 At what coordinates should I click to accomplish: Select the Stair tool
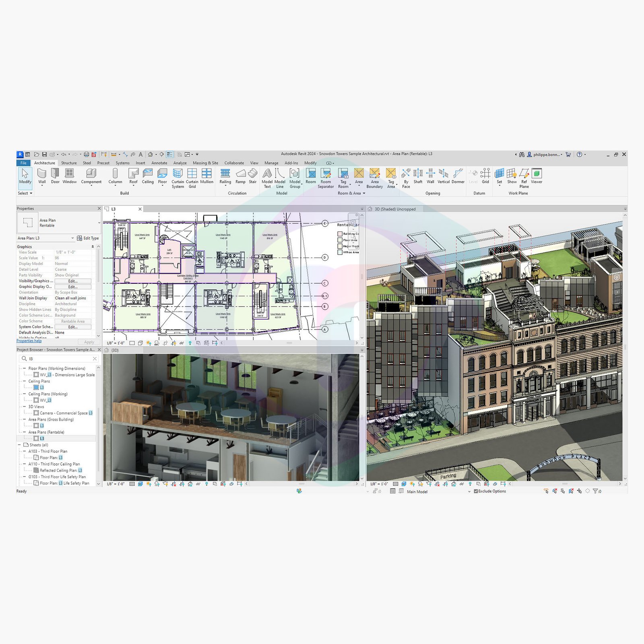point(252,177)
